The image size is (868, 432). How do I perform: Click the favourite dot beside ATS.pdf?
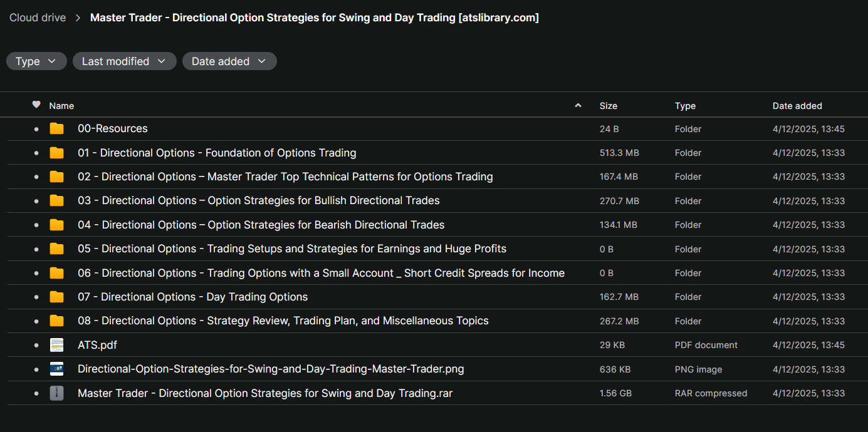click(36, 345)
